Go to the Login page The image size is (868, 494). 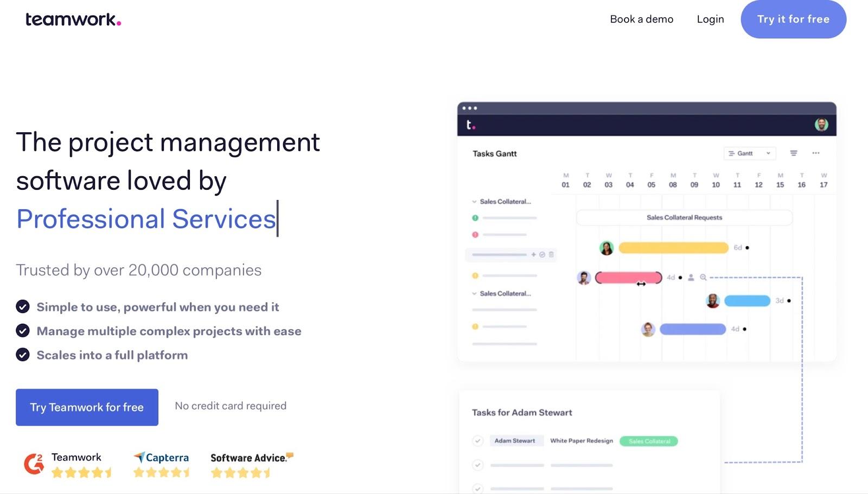710,19
